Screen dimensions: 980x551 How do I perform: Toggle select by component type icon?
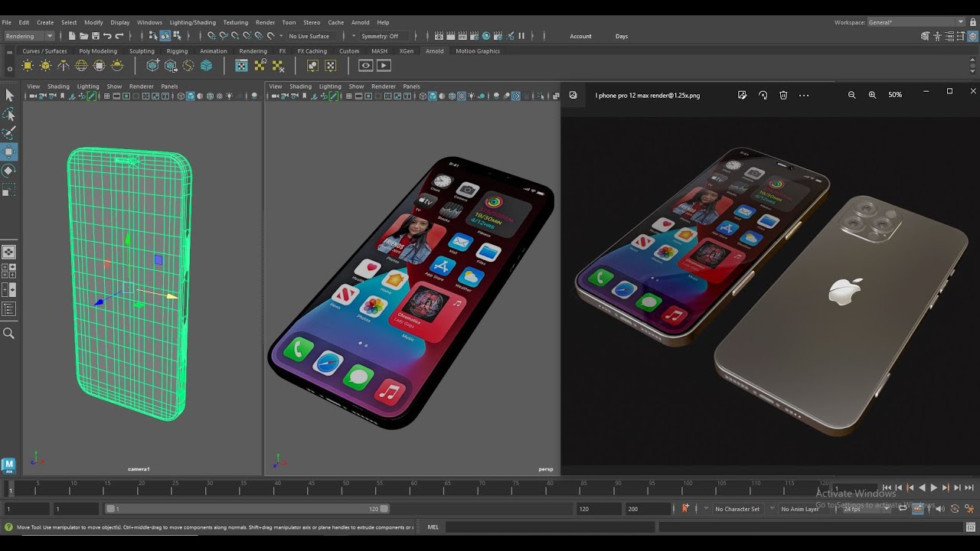point(178,36)
